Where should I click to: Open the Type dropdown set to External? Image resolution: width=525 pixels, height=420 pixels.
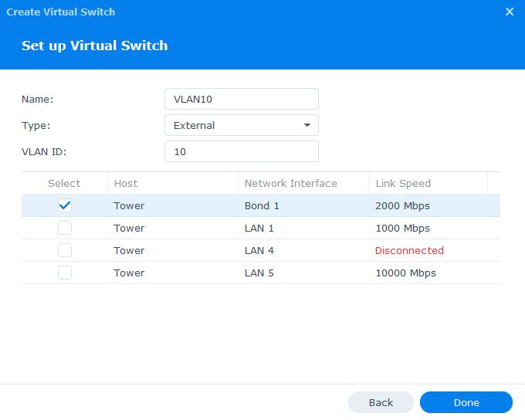click(x=241, y=125)
